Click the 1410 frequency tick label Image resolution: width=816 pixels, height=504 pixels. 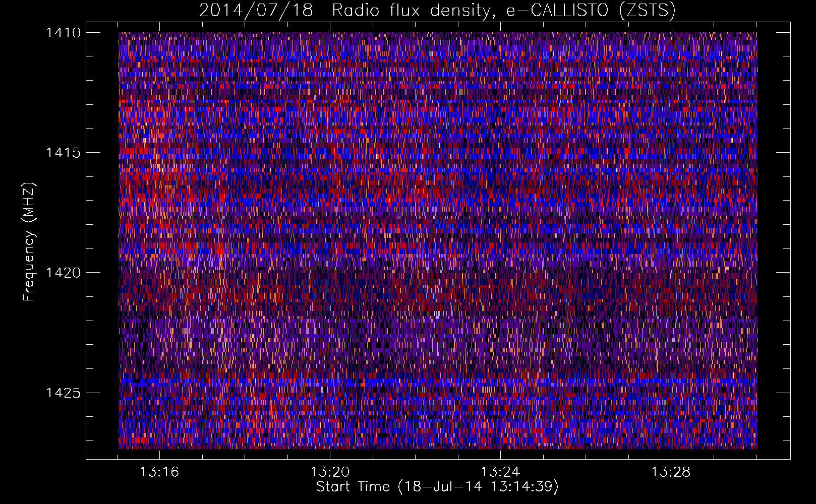click(x=63, y=33)
